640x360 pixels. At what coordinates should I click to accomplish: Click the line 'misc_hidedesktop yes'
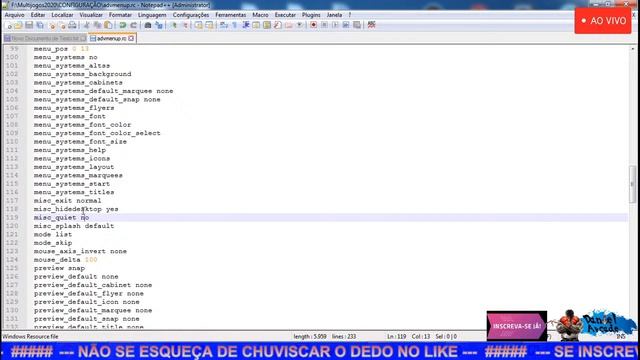(x=76, y=209)
